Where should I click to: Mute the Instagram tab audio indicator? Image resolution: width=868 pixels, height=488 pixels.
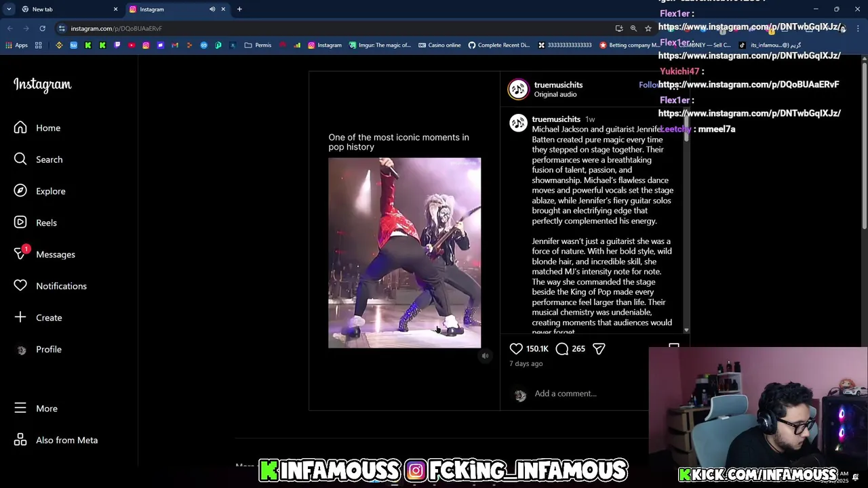tap(212, 9)
